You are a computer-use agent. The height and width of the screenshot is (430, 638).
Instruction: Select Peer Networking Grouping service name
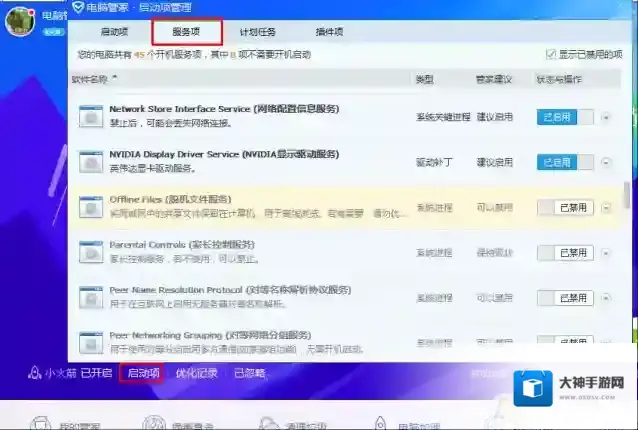pyautogui.click(x=210, y=335)
